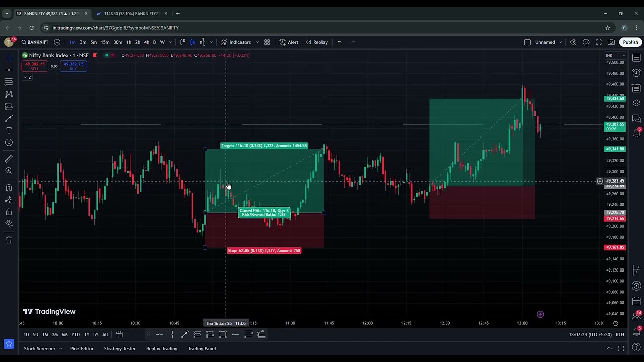Viewport: 644px width, 362px height.
Task: Open indicator templates grid icon
Action: coord(267,42)
